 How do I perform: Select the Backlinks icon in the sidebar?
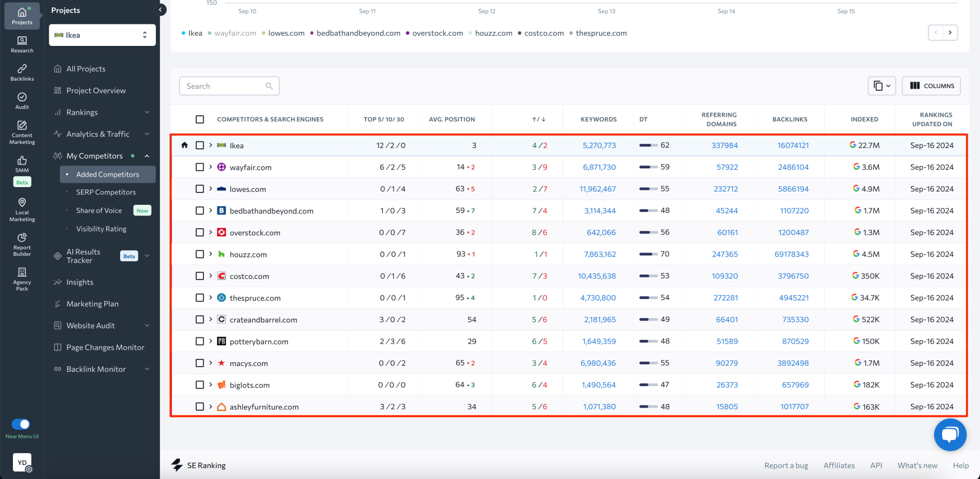pos(22,72)
